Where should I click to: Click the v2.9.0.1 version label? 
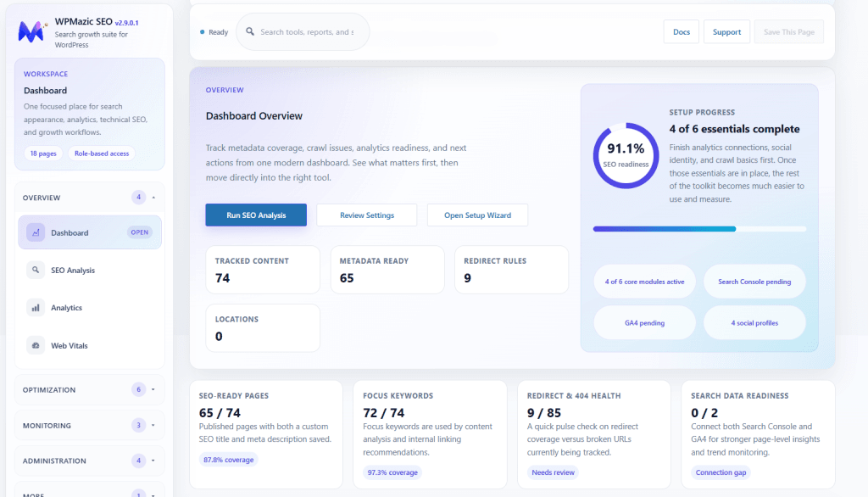[127, 23]
